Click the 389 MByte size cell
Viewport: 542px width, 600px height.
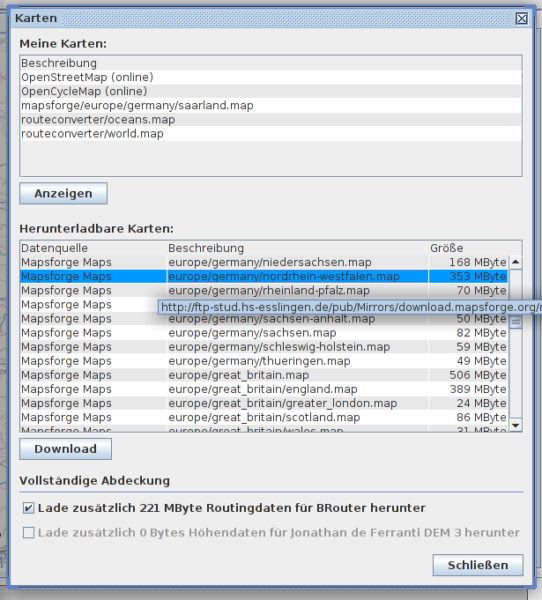[x=469, y=389]
